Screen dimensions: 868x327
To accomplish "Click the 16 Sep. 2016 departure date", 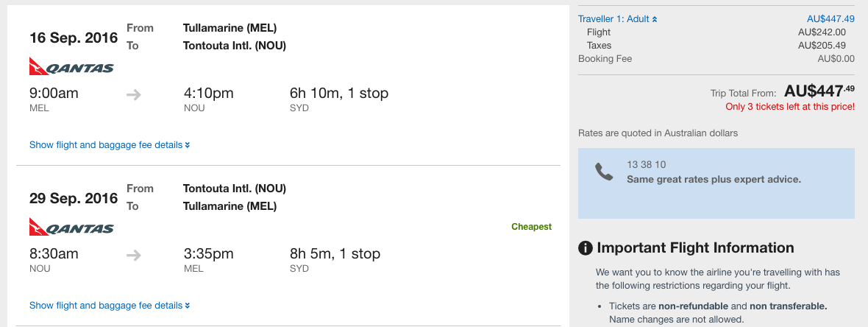I will coord(74,38).
